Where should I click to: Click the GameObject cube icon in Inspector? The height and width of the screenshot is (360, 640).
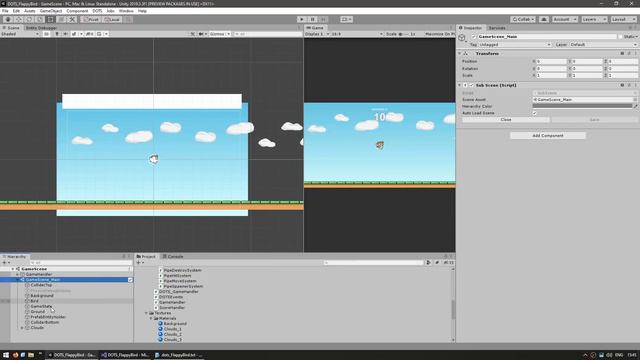point(462,38)
